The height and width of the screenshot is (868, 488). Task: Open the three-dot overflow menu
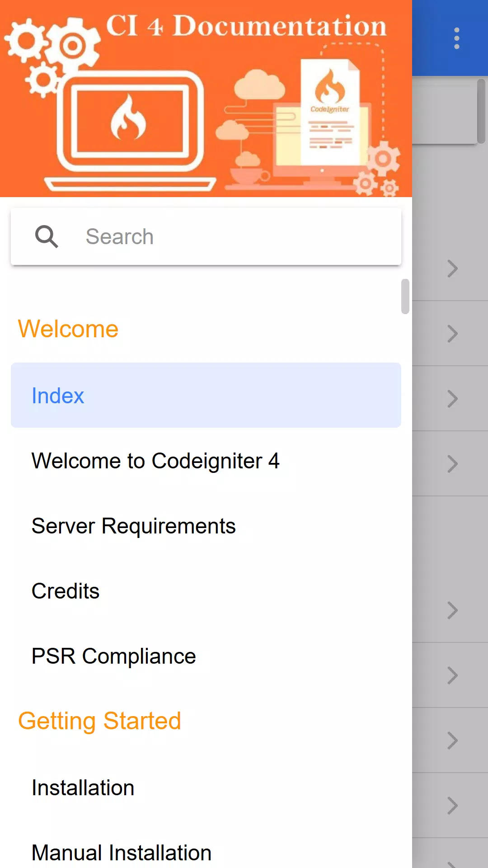[457, 38]
